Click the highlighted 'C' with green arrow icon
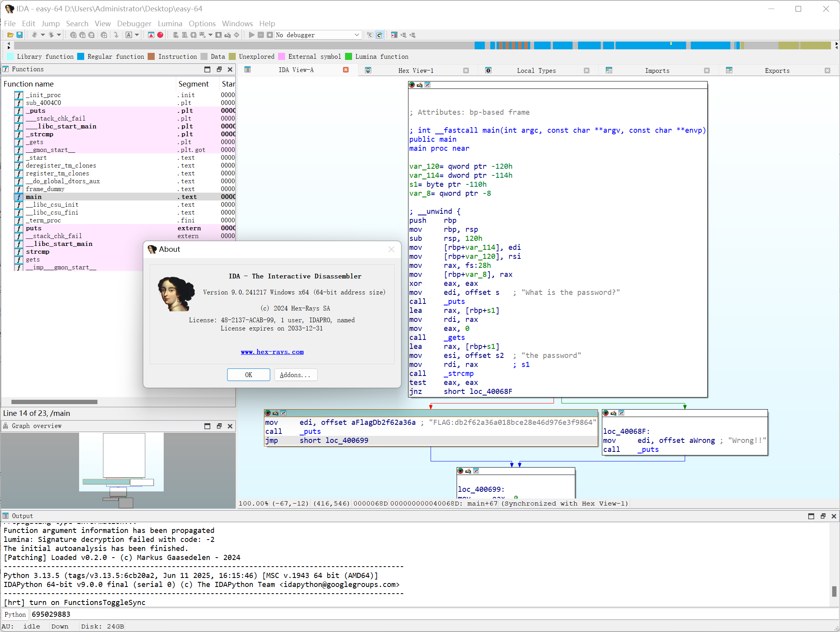840x632 pixels. pyautogui.click(x=379, y=35)
